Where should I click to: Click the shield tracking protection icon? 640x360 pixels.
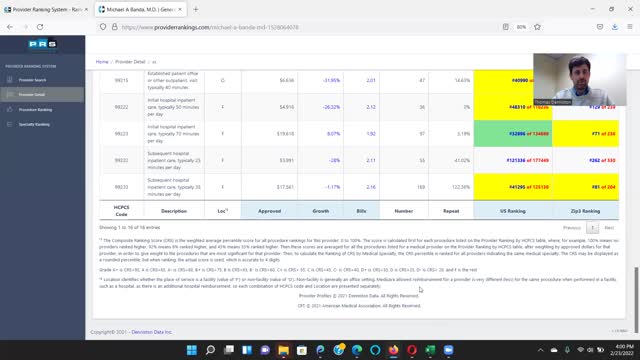click(103, 27)
